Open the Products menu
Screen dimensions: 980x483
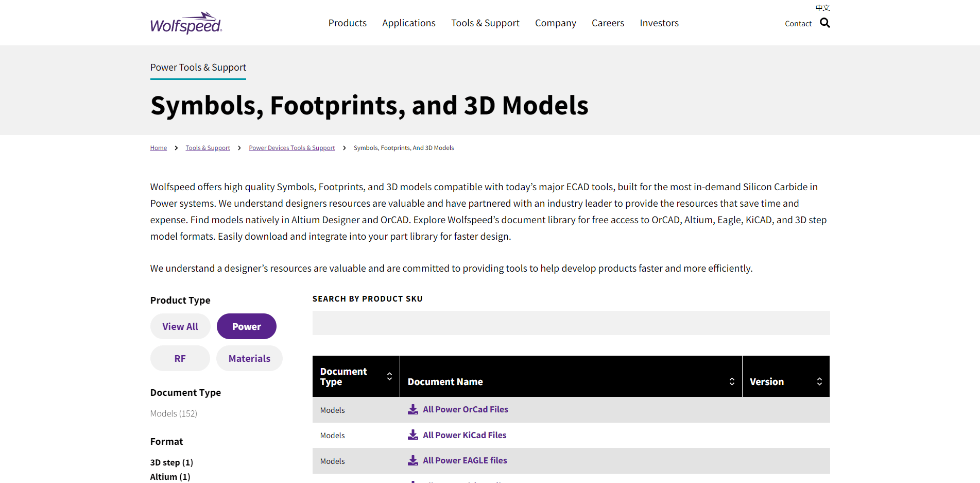(x=347, y=23)
